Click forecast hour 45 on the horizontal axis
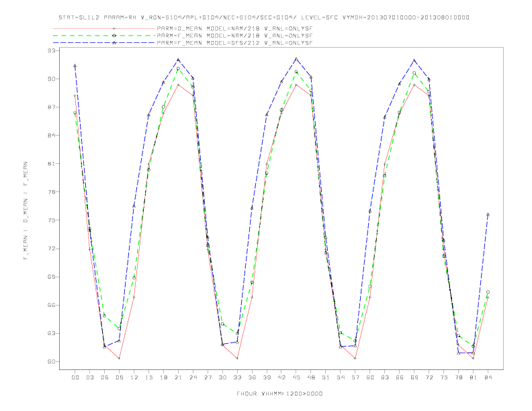The image size is (532, 411). (296, 377)
